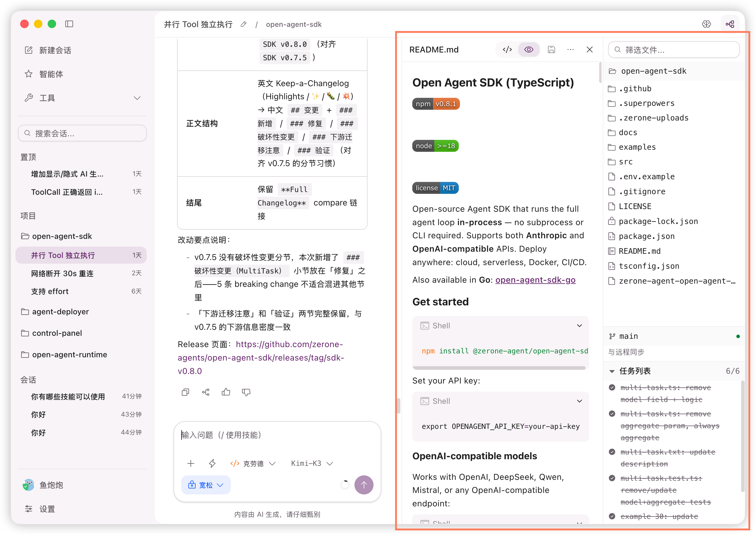Click the main git branch indicator
Screen dimensions: 756x535
click(623, 336)
